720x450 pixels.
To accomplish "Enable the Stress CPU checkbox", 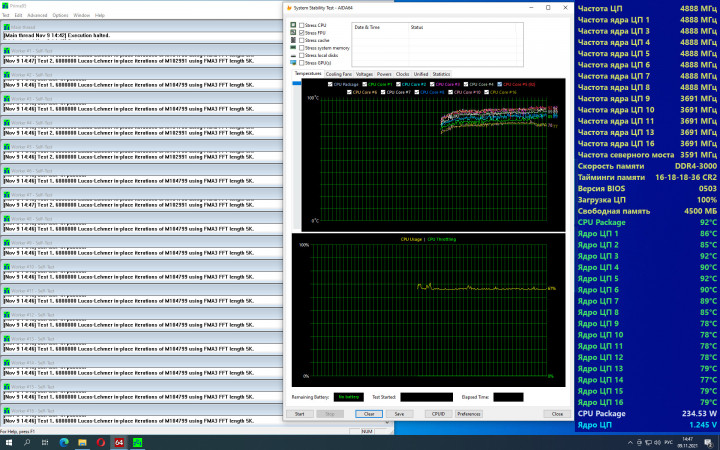I will pos(301,25).
